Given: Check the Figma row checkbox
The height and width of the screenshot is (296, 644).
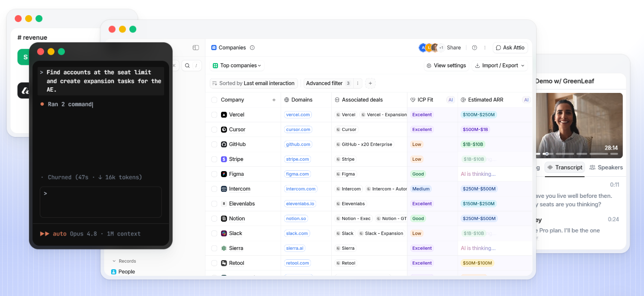Looking at the screenshot, I should pyautogui.click(x=214, y=174).
